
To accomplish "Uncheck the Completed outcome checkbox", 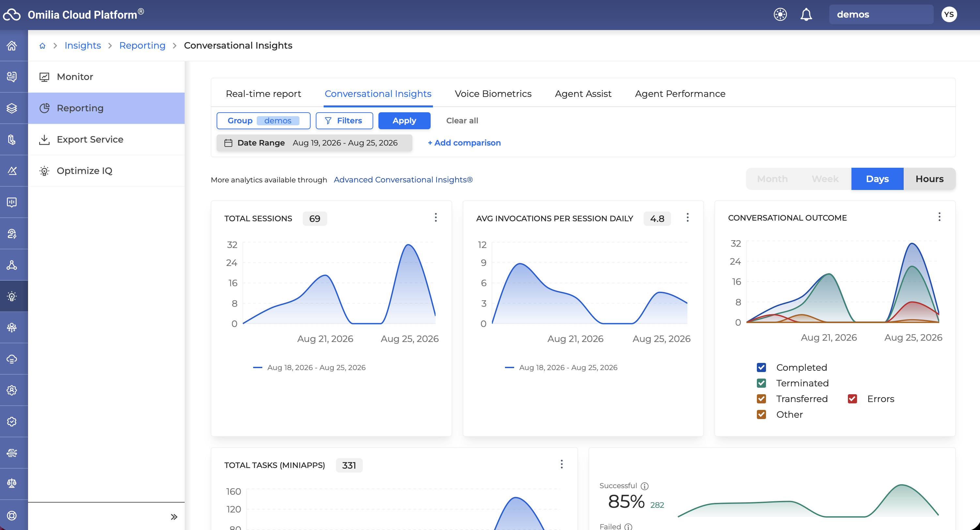I will [x=761, y=367].
